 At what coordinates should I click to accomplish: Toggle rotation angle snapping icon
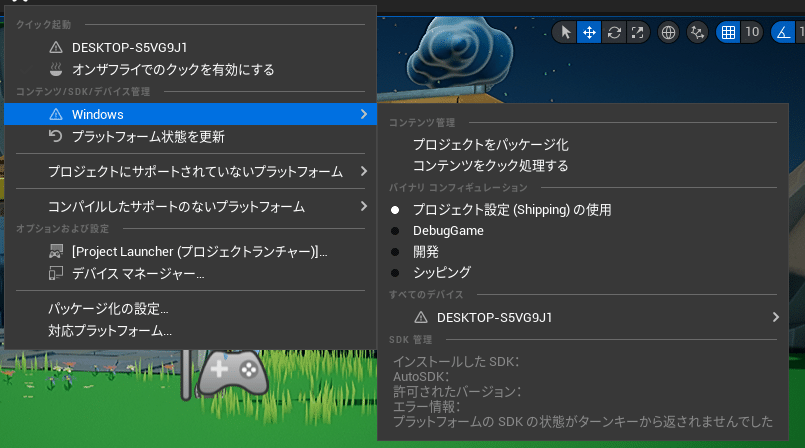pyautogui.click(x=783, y=32)
